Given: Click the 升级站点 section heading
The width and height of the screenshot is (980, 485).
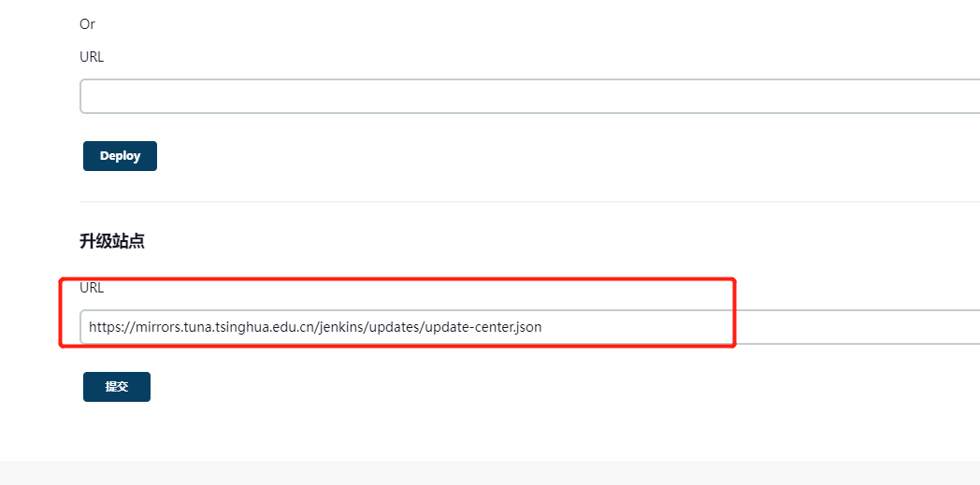Looking at the screenshot, I should click(112, 241).
